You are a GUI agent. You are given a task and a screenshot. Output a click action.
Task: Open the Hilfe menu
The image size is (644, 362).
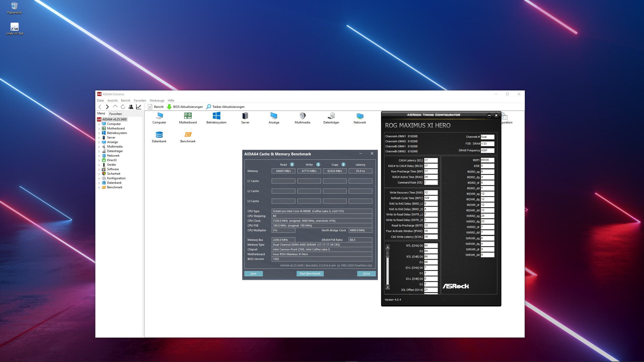(x=171, y=100)
